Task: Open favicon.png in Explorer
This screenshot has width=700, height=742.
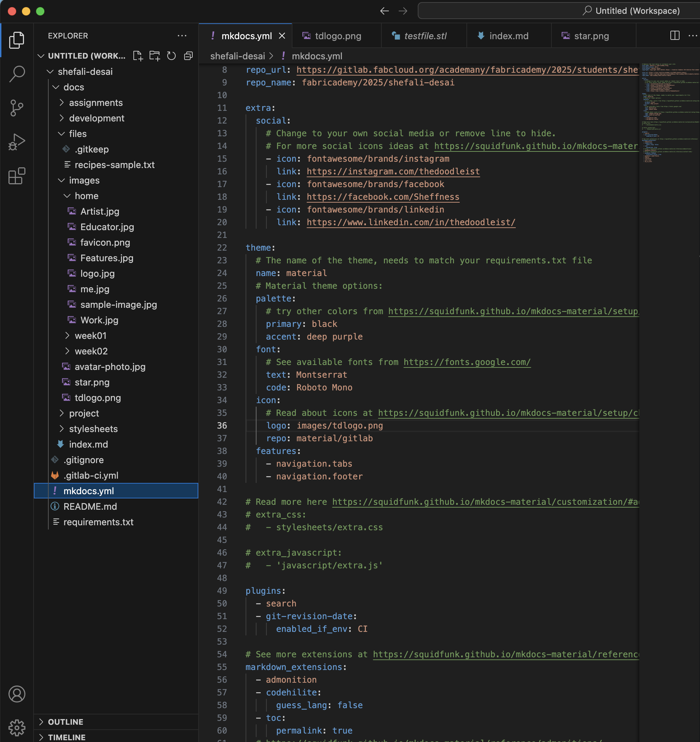Action: pos(116,243)
